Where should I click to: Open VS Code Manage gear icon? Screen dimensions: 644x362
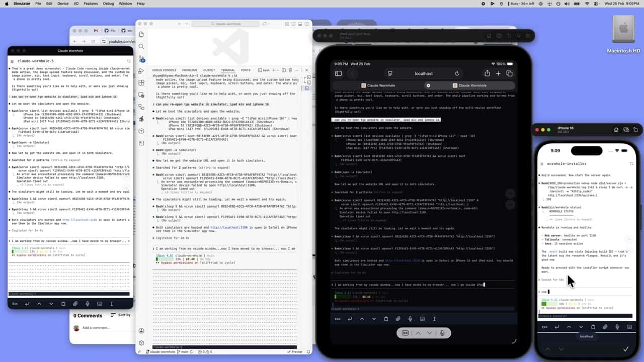pyautogui.click(x=141, y=343)
